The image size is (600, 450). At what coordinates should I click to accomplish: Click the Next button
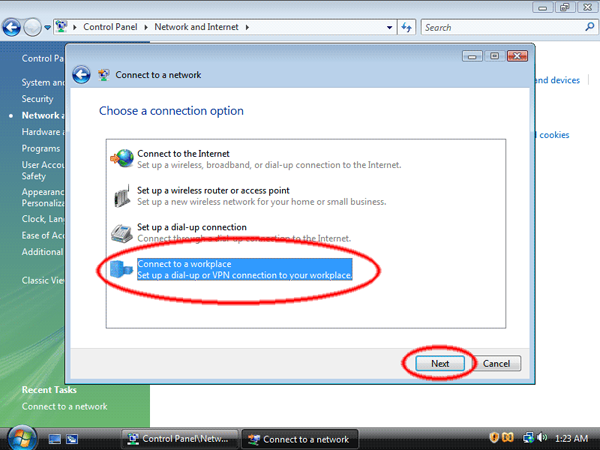440,364
